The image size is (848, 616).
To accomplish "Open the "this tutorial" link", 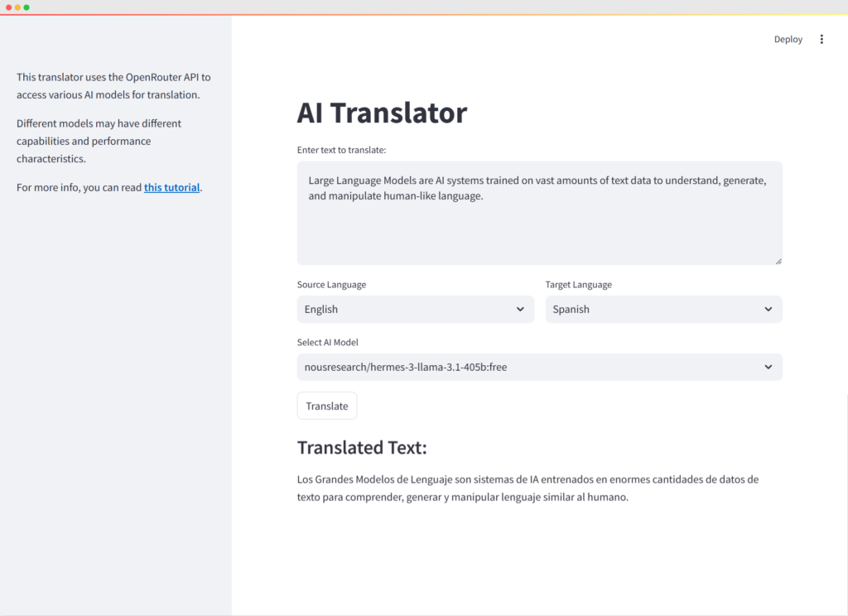I will pyautogui.click(x=171, y=187).
